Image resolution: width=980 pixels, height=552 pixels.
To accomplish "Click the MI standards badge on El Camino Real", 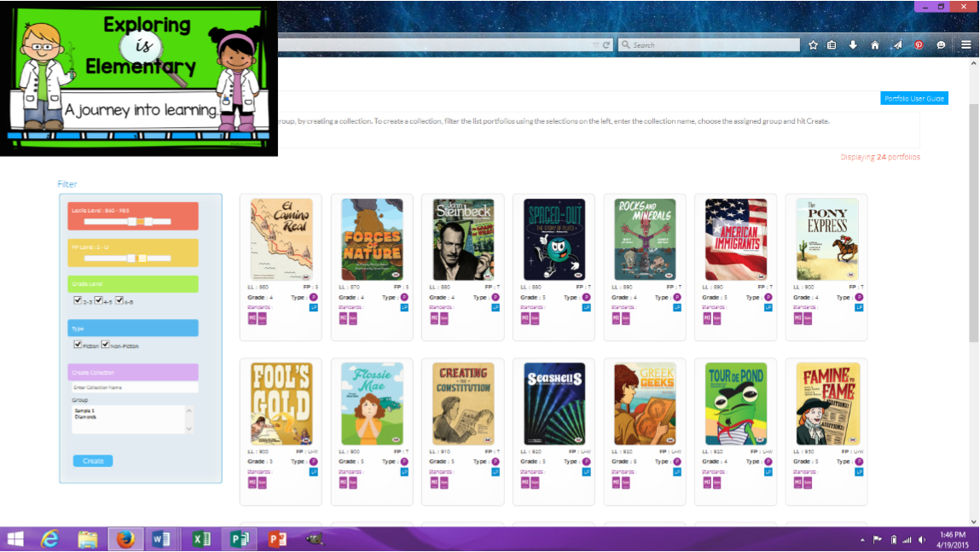I will 252,319.
